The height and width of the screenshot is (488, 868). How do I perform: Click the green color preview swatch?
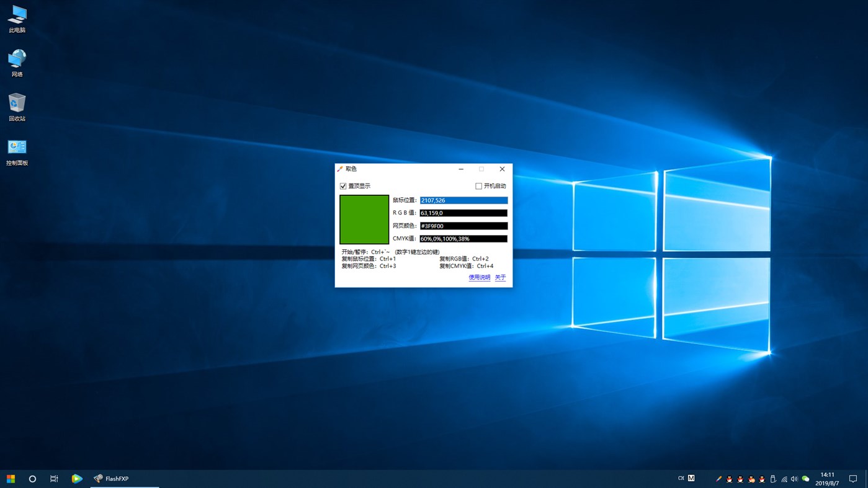364,220
